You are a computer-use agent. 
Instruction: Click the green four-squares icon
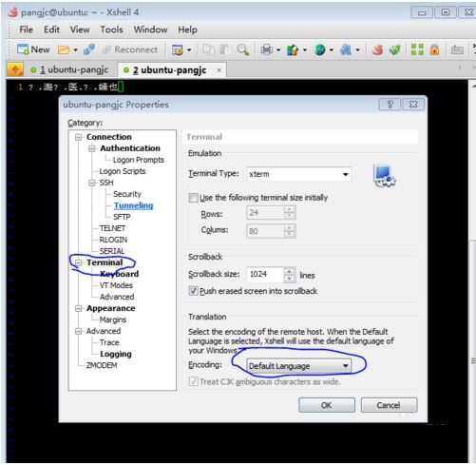(x=417, y=49)
